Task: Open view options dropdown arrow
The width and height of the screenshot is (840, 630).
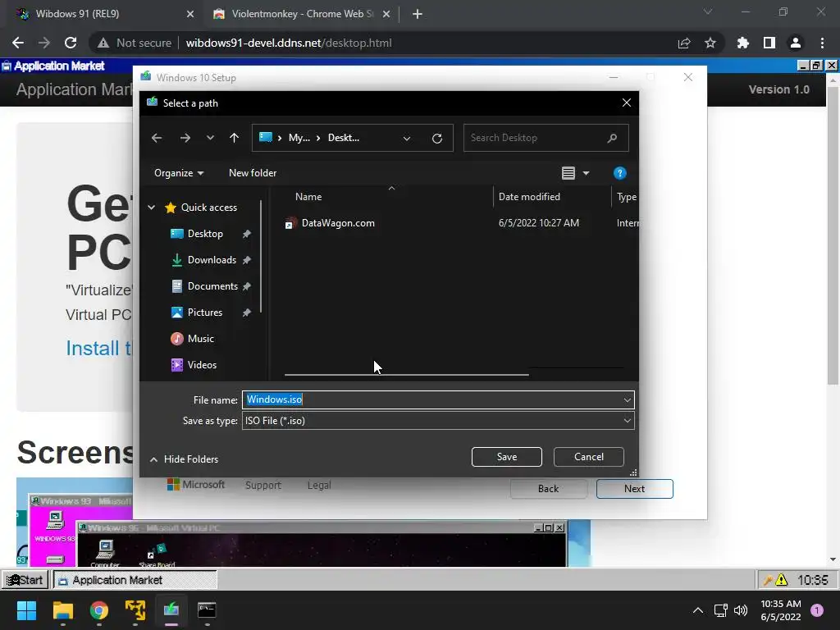Action: tap(586, 173)
